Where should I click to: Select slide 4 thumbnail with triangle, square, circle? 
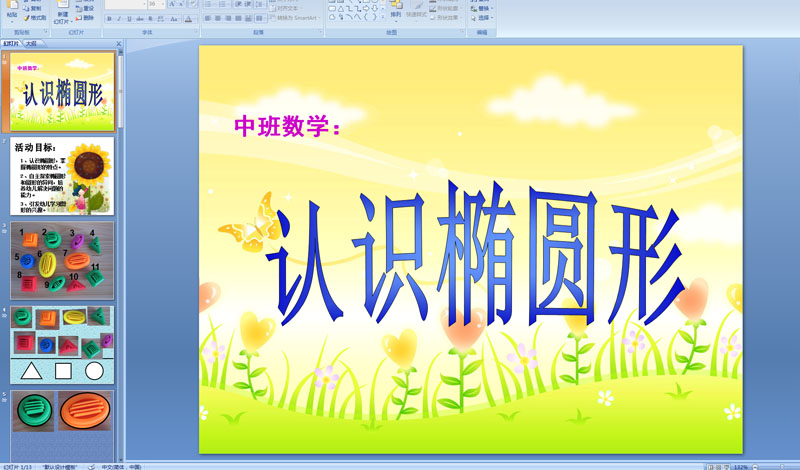pyautogui.click(x=62, y=345)
